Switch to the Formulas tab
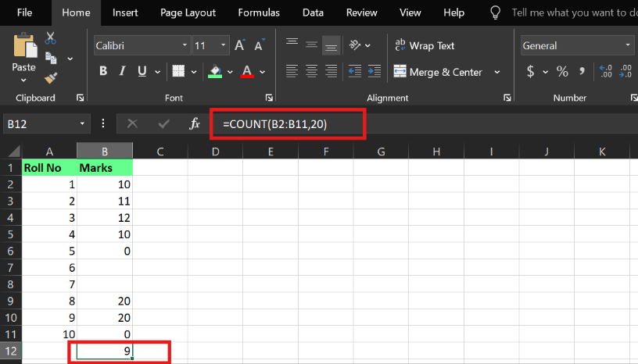Viewport: 638px width, 364px height. [x=259, y=12]
